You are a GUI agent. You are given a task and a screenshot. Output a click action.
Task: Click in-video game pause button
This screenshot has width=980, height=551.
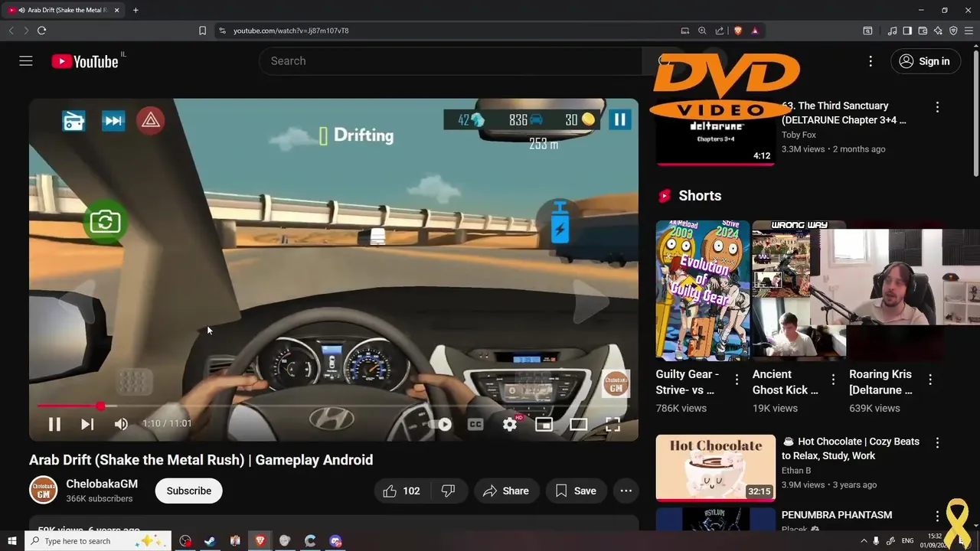619,119
